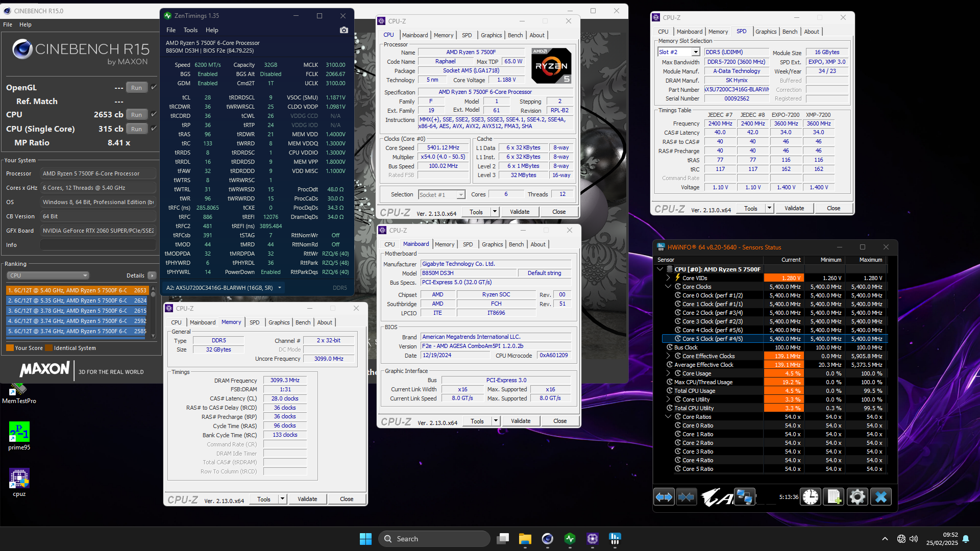Click HWiNFO blue X close sensors icon
Image resolution: width=980 pixels, height=551 pixels.
(x=881, y=497)
